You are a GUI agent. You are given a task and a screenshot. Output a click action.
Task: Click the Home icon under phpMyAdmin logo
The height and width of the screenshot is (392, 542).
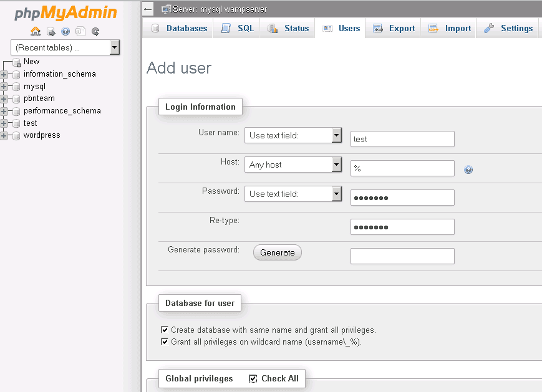pyautogui.click(x=36, y=31)
